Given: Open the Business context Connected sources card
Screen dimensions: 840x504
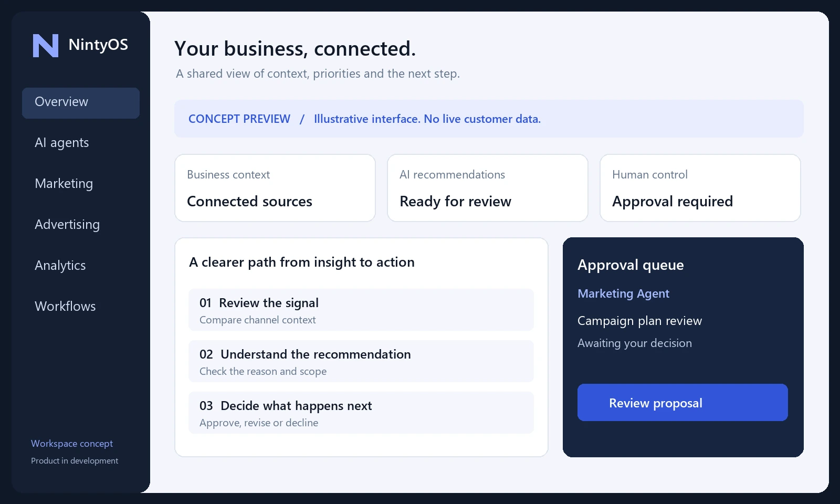Looking at the screenshot, I should [275, 188].
